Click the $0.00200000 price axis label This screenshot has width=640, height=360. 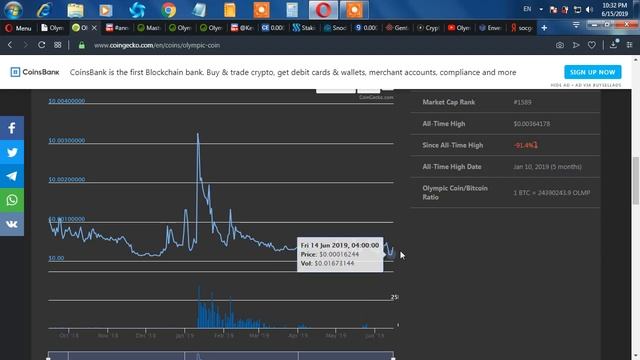pos(67,179)
